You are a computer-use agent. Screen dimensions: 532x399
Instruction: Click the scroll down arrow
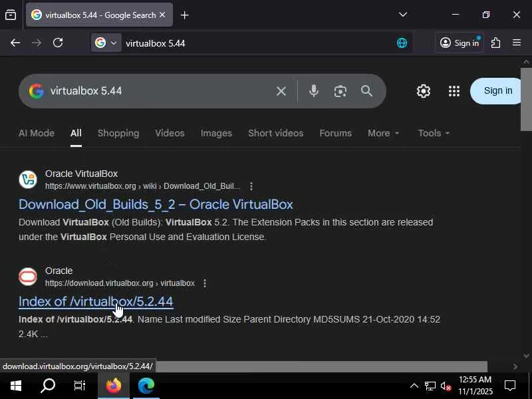click(526, 356)
